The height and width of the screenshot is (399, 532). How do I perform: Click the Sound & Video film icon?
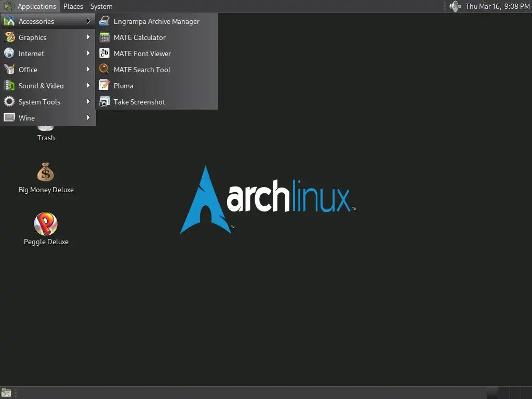click(9, 85)
